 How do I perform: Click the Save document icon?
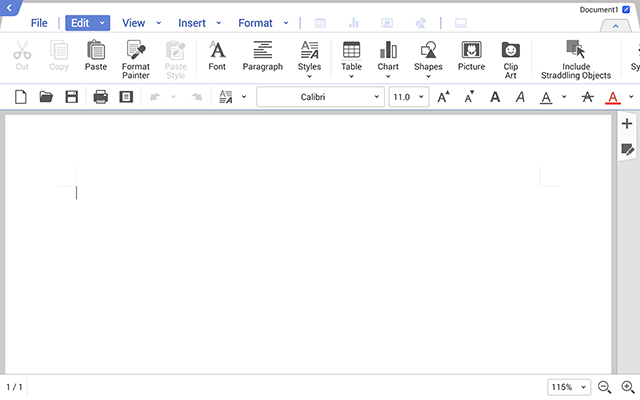[x=72, y=97]
